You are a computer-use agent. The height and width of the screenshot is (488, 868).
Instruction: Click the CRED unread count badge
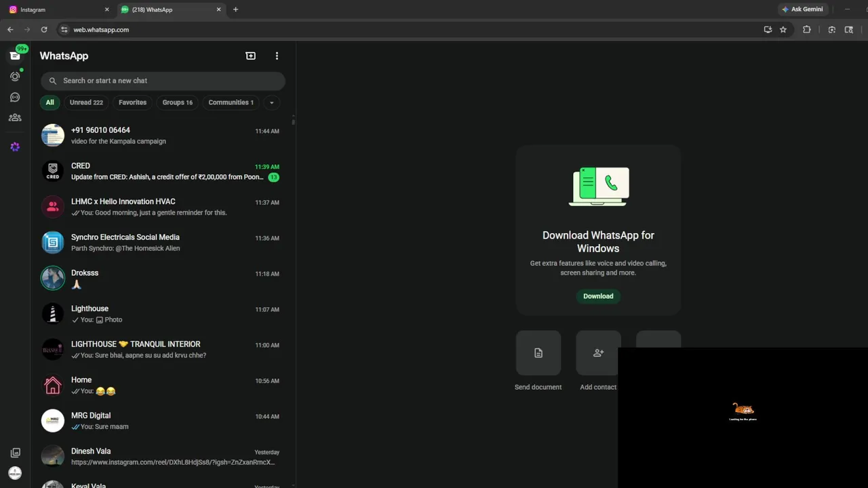273,178
